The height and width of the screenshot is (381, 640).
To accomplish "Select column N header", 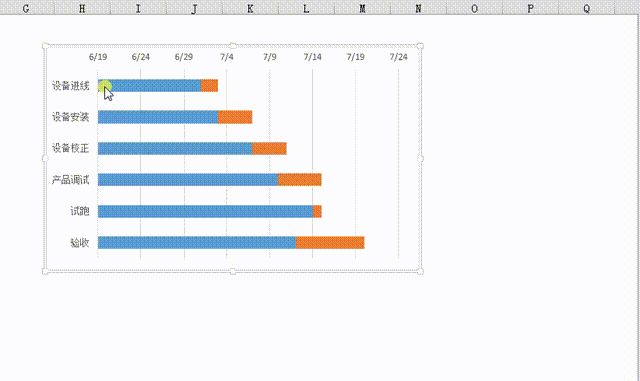I will 418,8.
